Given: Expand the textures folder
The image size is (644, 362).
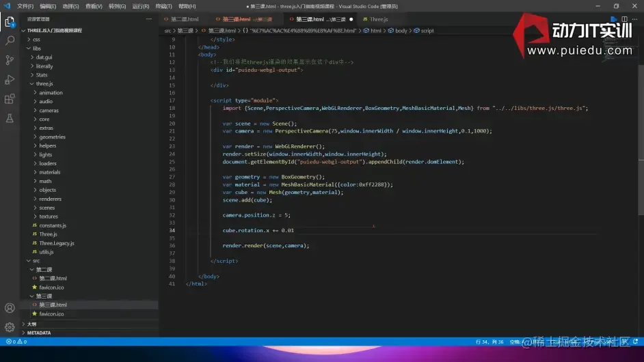Looking at the screenshot, I should 49,217.
